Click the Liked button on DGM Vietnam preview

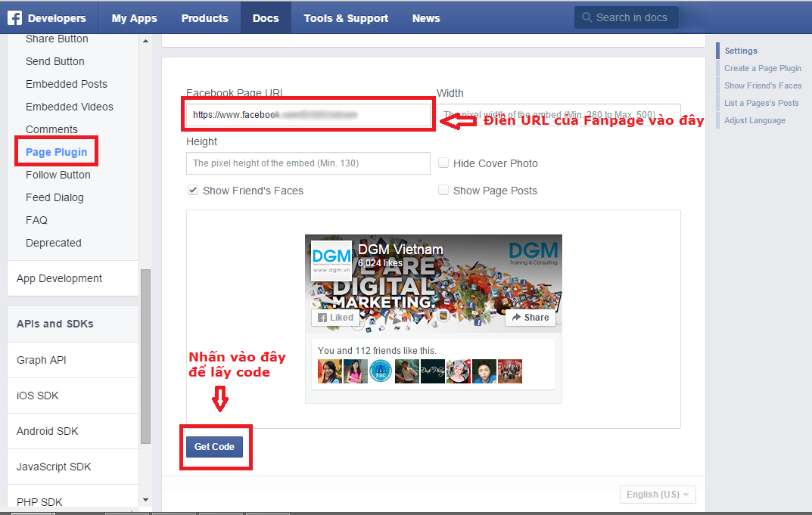click(335, 318)
